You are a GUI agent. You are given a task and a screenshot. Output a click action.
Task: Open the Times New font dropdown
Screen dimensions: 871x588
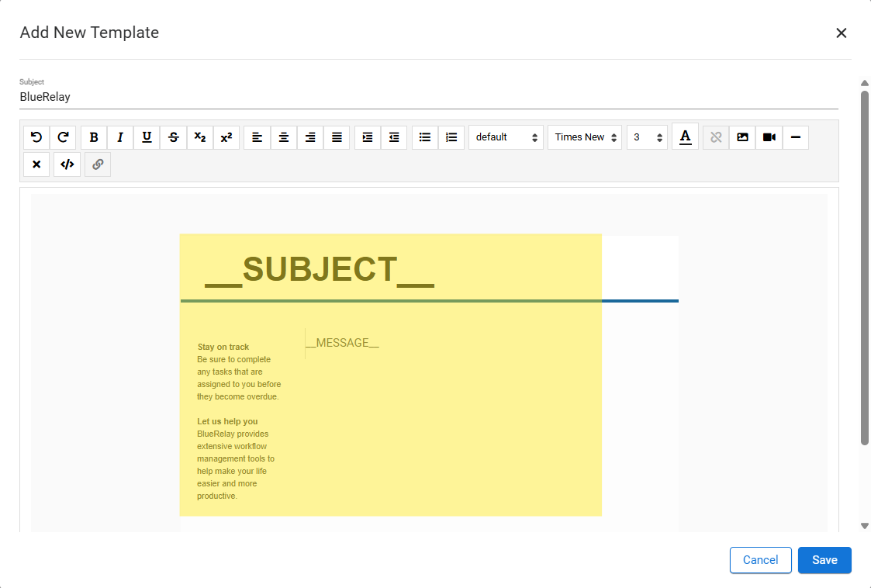(x=585, y=137)
